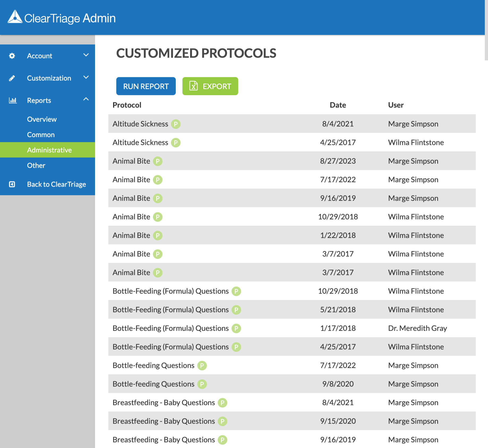Click the Reports bar chart icon
Viewport: 488px width, 448px height.
[13, 100]
